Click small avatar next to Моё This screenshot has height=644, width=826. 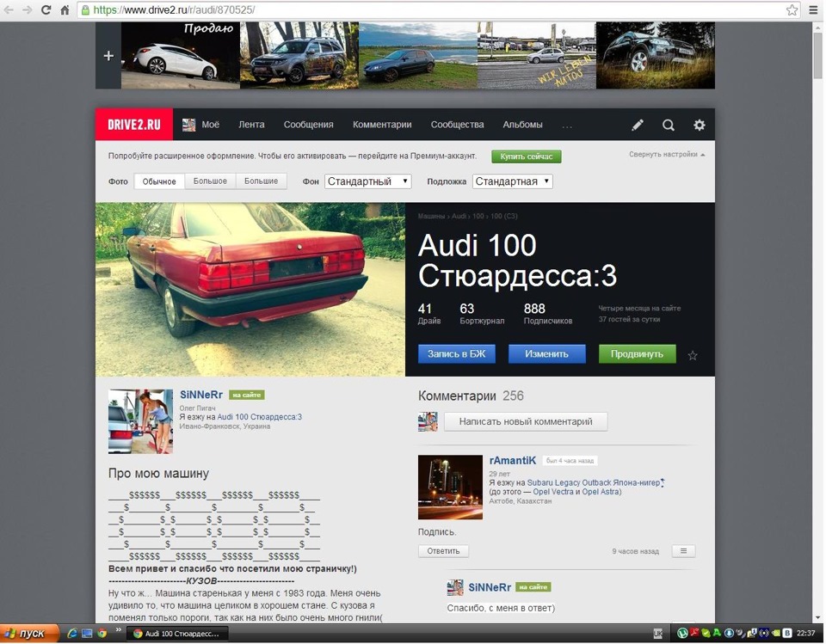(188, 125)
